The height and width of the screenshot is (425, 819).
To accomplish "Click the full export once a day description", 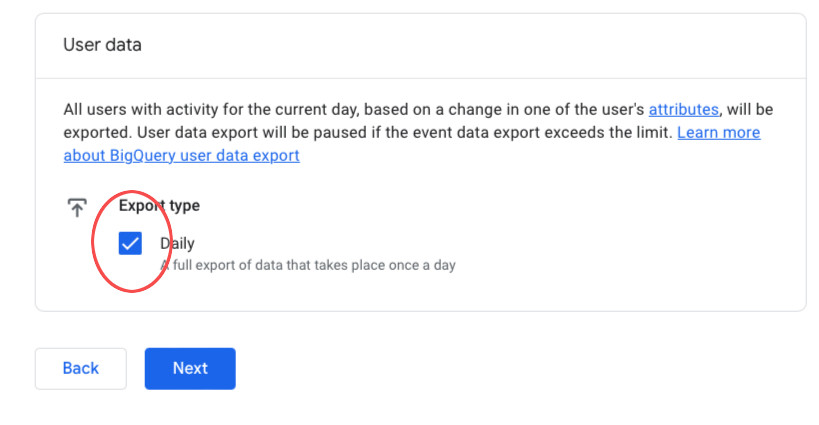I will point(308,265).
